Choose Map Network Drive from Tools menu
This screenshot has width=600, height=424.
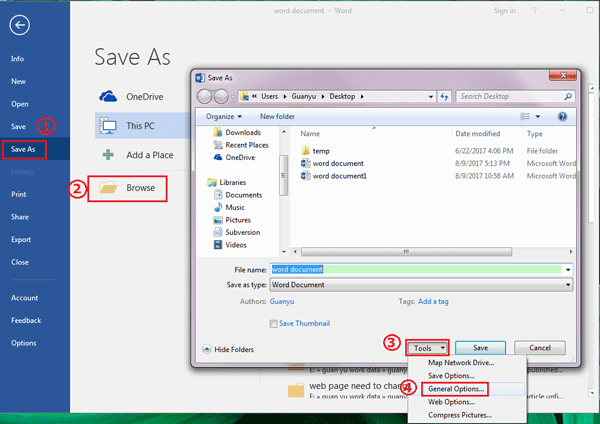pos(461,363)
